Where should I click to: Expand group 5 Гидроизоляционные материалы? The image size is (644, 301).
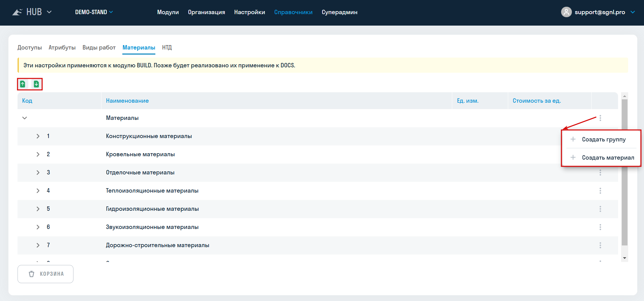coord(38,209)
